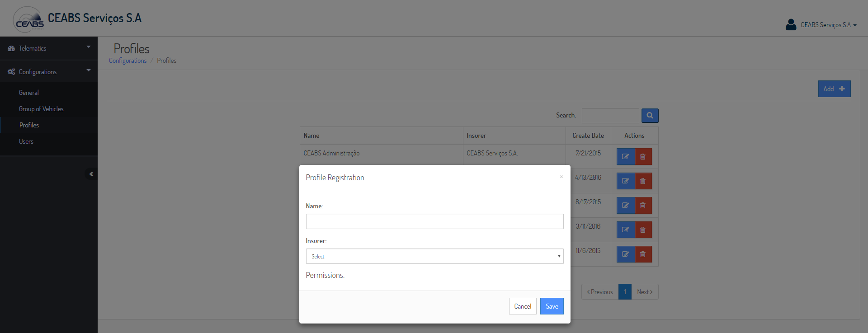Collapse the sidebar with double-chevron icon
Viewport: 868px width, 333px height.
pyautogui.click(x=91, y=174)
